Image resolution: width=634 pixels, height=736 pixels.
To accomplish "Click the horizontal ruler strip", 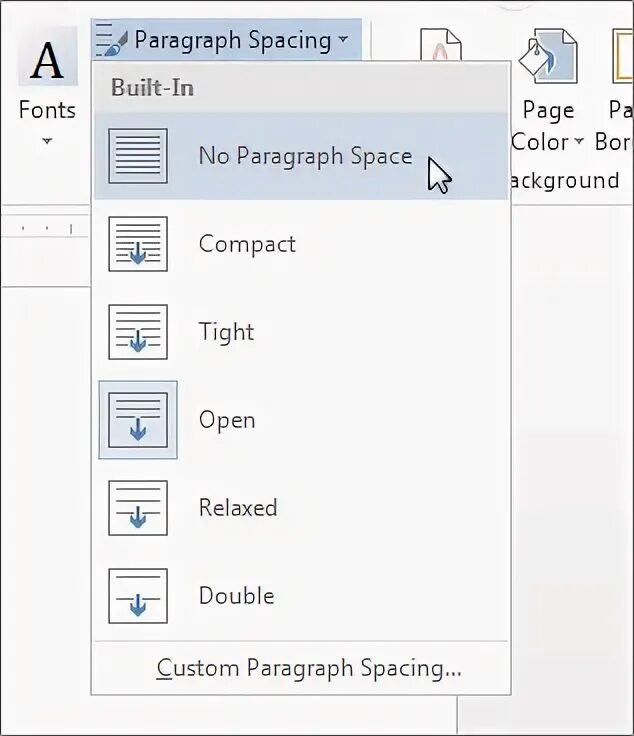I will (45, 229).
